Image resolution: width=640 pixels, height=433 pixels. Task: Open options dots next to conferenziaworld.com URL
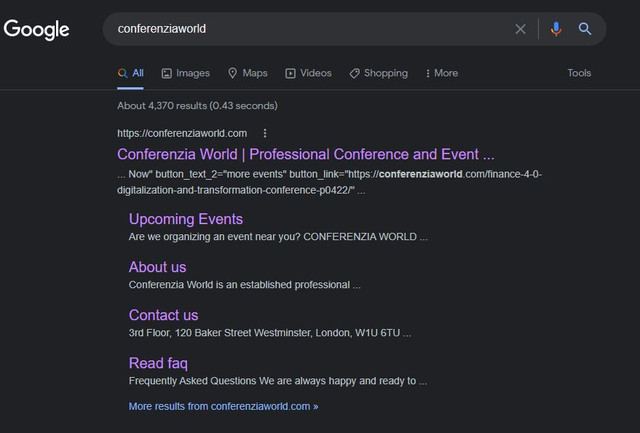click(265, 133)
